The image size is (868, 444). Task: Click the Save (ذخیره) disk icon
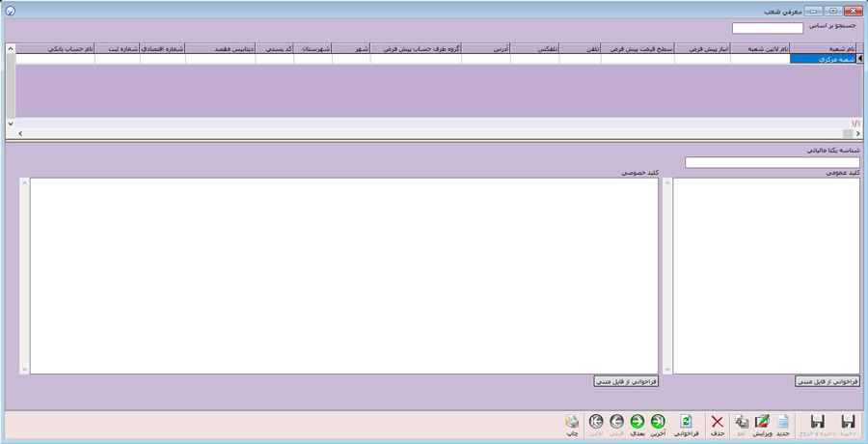848,425
